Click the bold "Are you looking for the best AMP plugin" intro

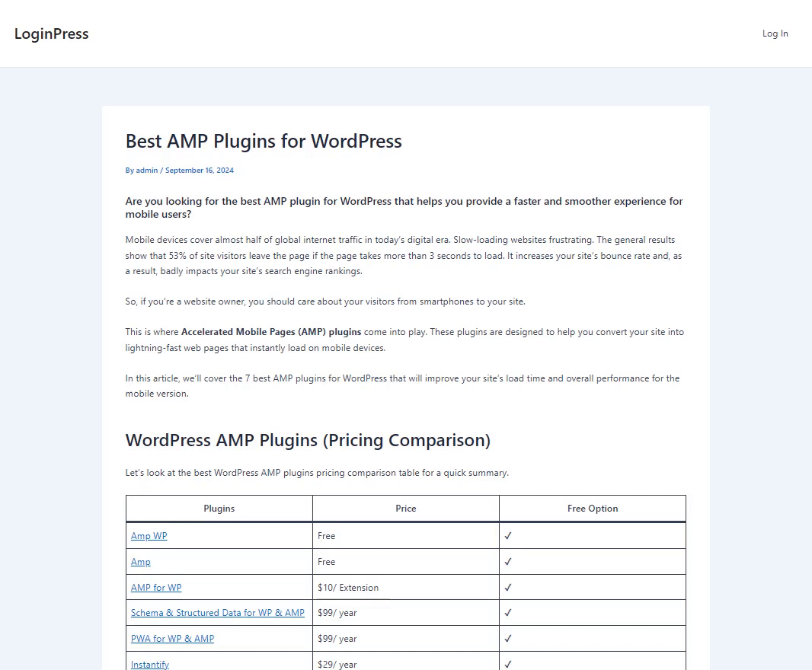[x=404, y=208]
